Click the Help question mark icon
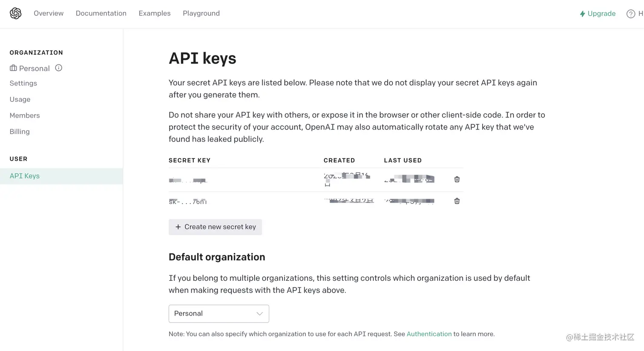 click(630, 14)
